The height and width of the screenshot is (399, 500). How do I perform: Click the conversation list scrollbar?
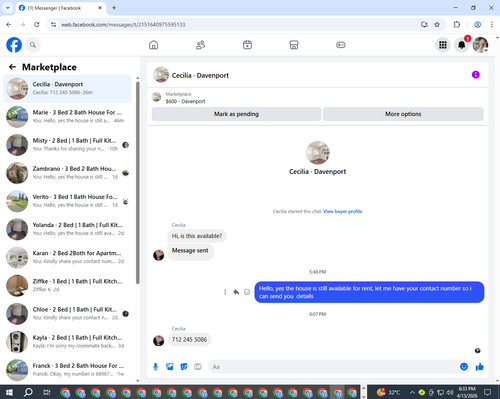[x=138, y=183]
